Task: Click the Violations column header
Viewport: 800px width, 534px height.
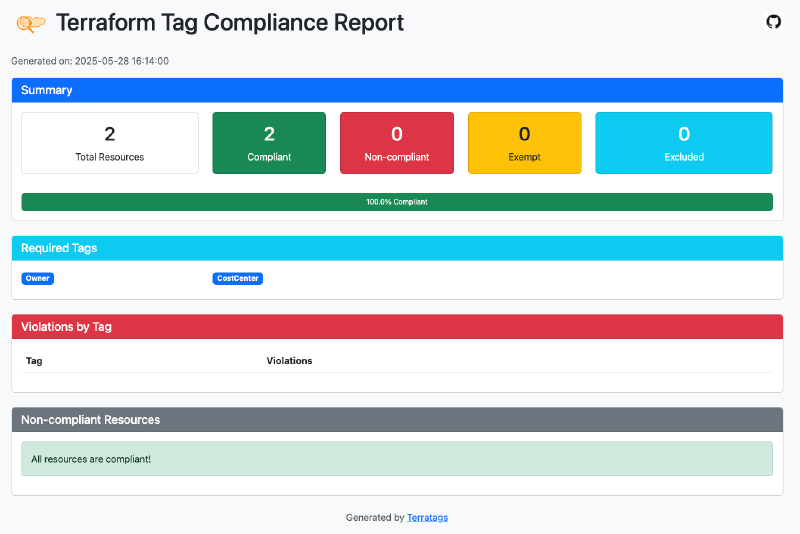Action: point(289,361)
